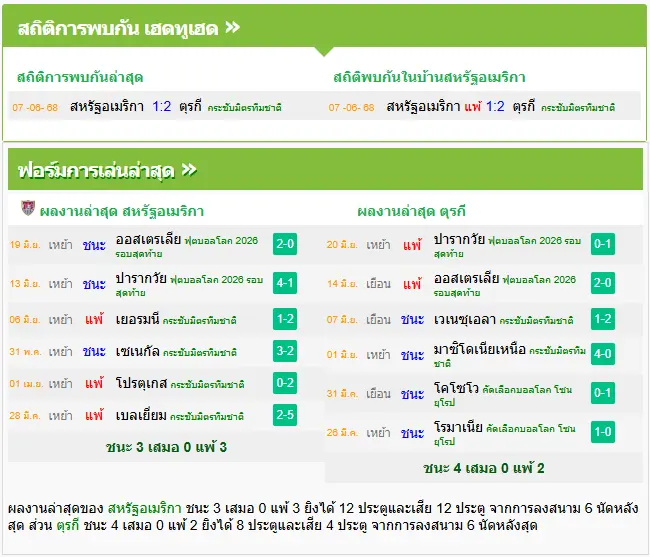Click the 0-1 score badge for โคโซโว
Viewport: 650px width, 557px height.
603,392
